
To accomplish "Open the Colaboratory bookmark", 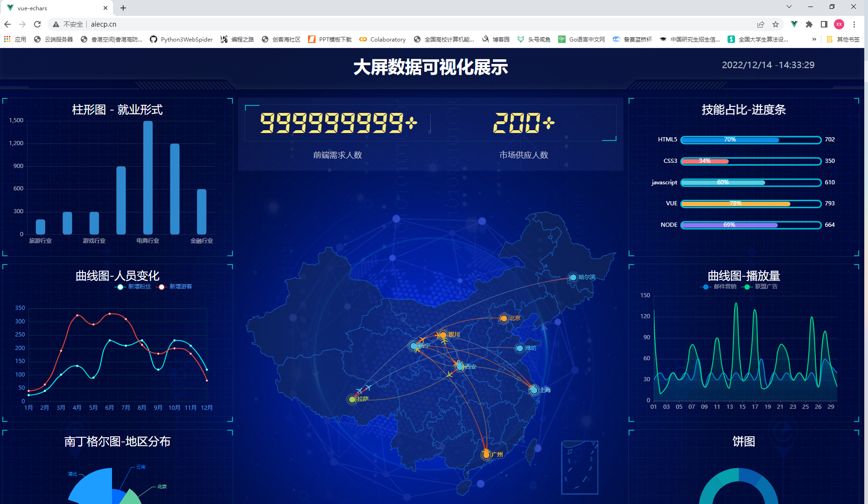I will pyautogui.click(x=383, y=39).
